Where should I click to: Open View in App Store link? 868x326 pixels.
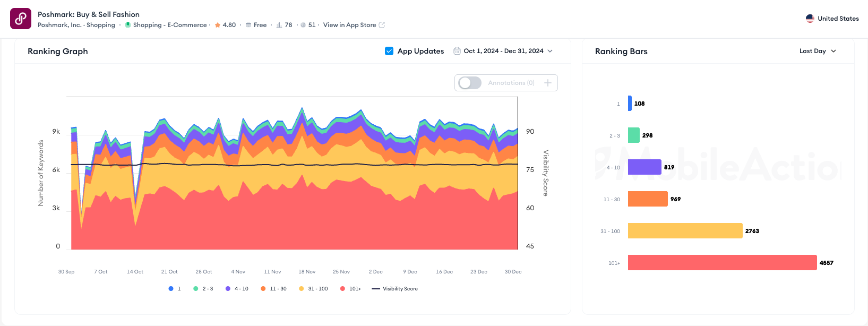pos(349,25)
